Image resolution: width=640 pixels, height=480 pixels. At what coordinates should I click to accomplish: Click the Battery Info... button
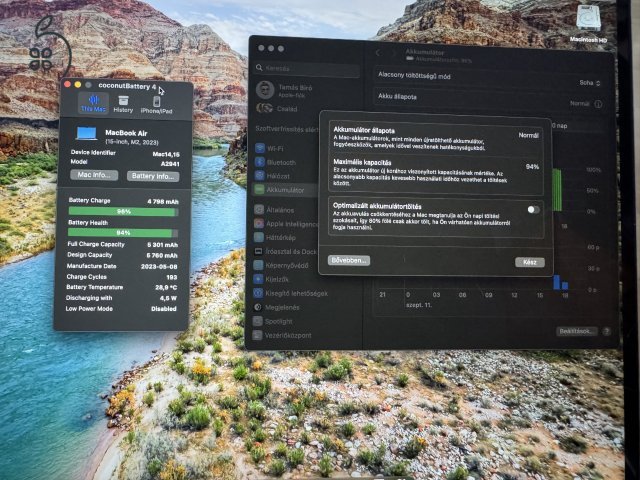click(x=153, y=176)
